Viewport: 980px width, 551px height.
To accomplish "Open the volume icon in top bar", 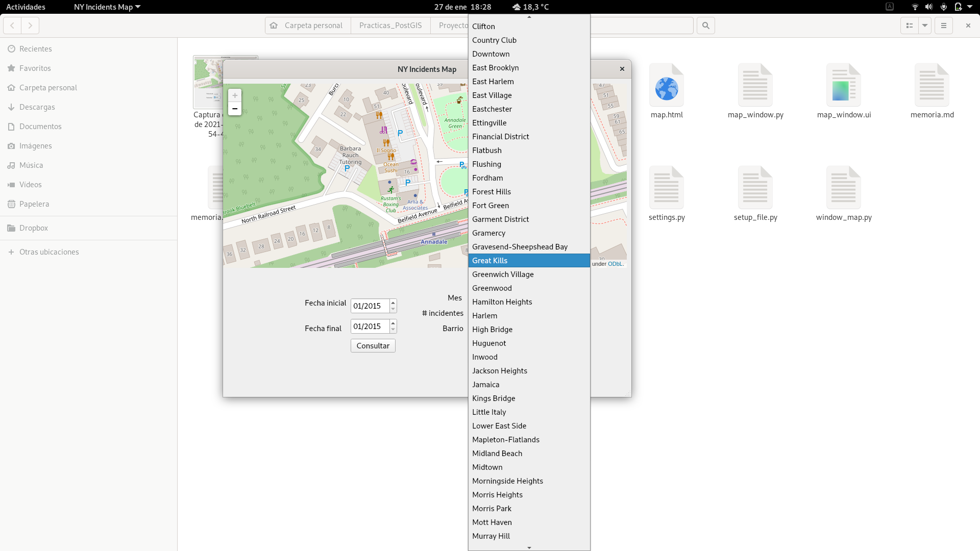I will pyautogui.click(x=929, y=7).
